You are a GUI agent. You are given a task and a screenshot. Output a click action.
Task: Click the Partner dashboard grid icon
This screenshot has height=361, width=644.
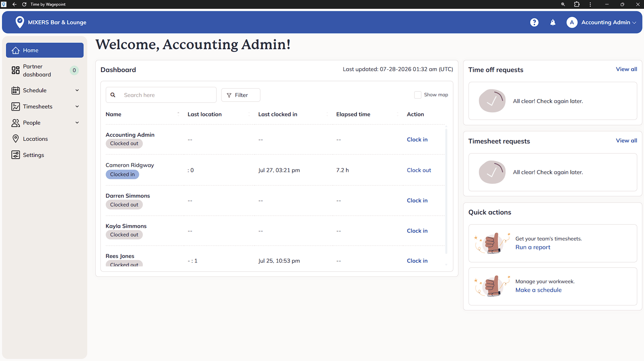(x=16, y=70)
